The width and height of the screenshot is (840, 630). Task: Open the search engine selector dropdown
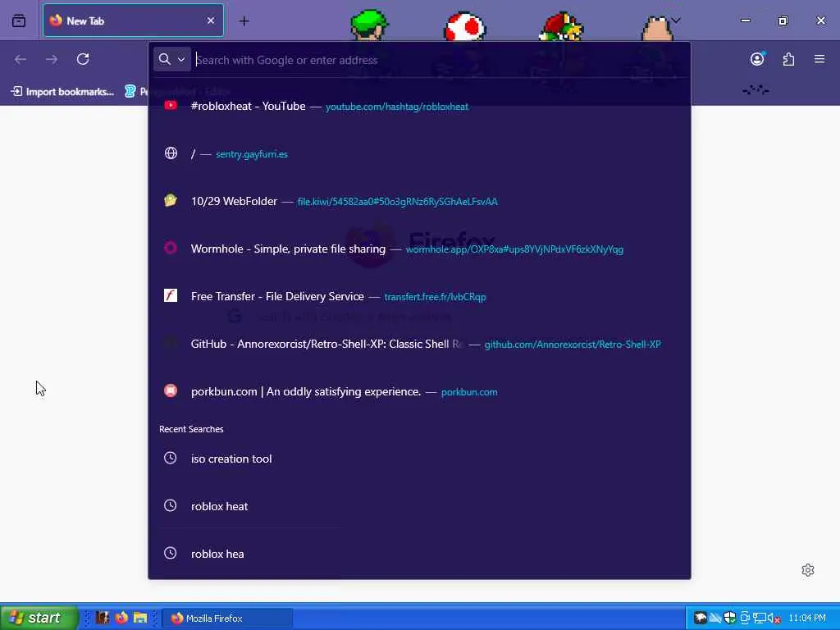point(172,59)
